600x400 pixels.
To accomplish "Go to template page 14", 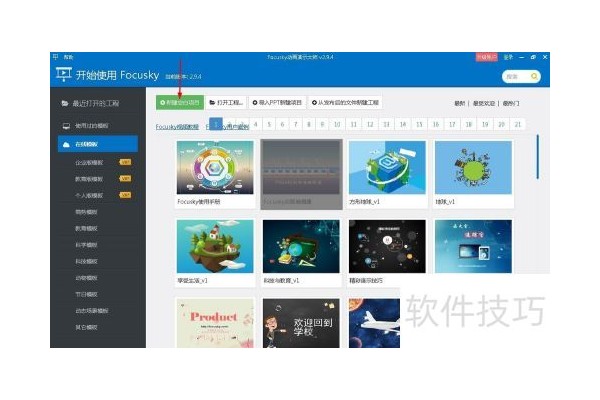I will coord(403,124).
